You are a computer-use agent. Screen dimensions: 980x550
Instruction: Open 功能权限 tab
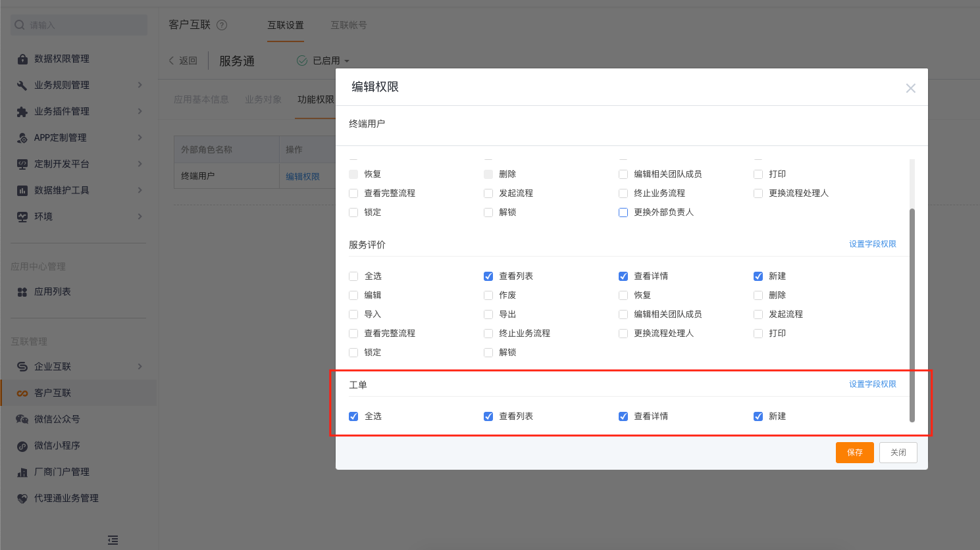point(316,99)
